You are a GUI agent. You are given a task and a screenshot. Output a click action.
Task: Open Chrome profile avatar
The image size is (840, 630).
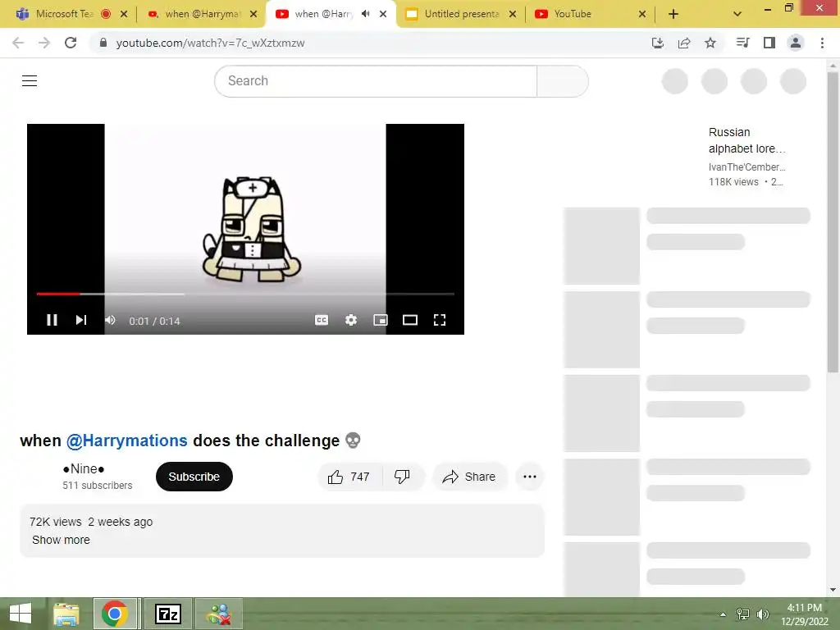(796, 43)
